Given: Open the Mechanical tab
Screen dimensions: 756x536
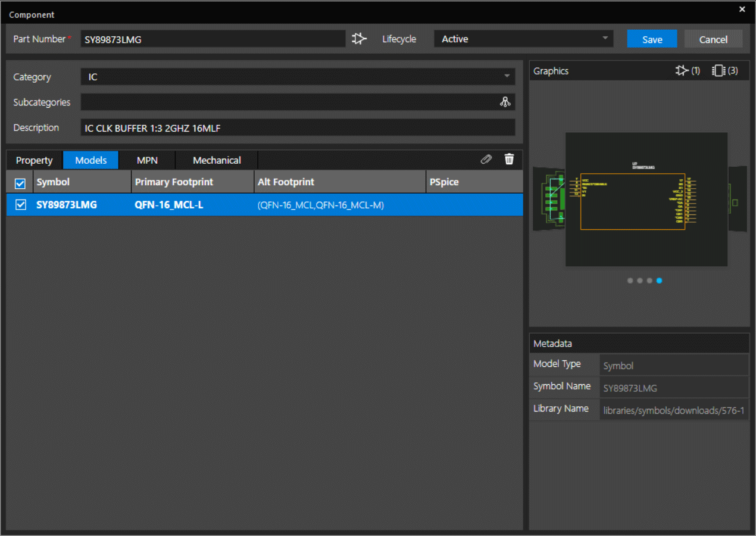Looking at the screenshot, I should click(216, 160).
